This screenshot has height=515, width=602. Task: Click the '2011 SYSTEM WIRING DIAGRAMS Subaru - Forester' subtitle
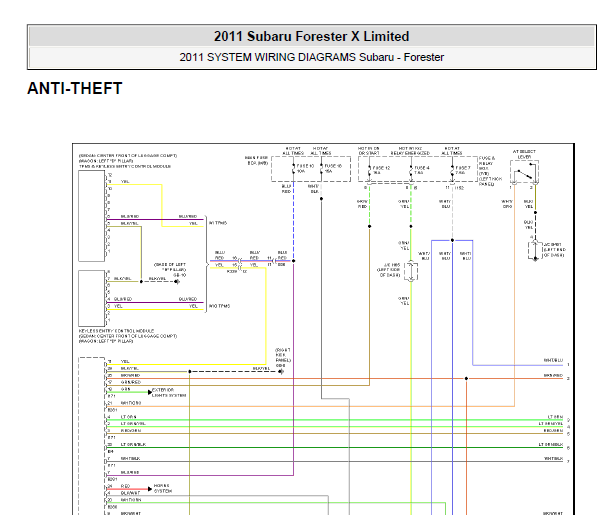click(311, 57)
